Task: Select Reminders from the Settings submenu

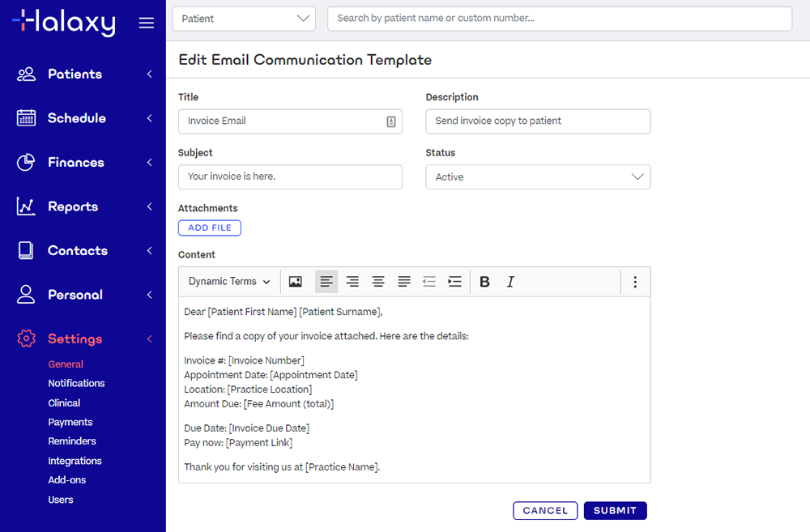Action: click(x=72, y=440)
